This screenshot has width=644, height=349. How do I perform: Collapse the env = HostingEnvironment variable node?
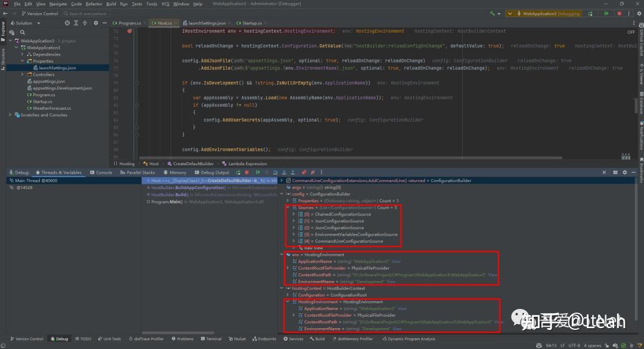click(x=282, y=254)
